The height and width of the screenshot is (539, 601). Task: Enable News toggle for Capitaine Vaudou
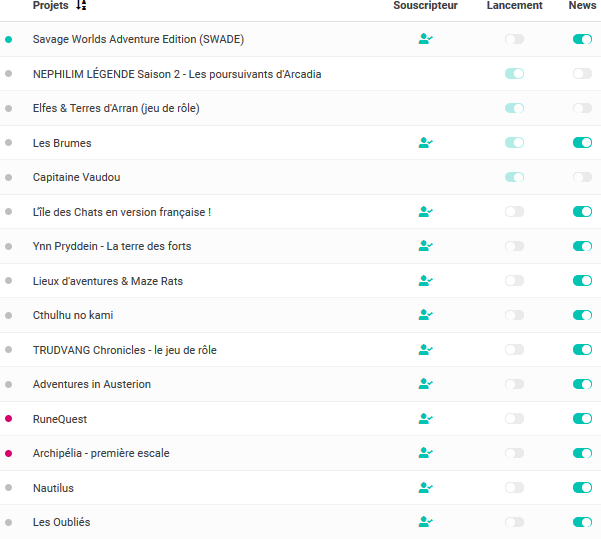pyautogui.click(x=582, y=177)
